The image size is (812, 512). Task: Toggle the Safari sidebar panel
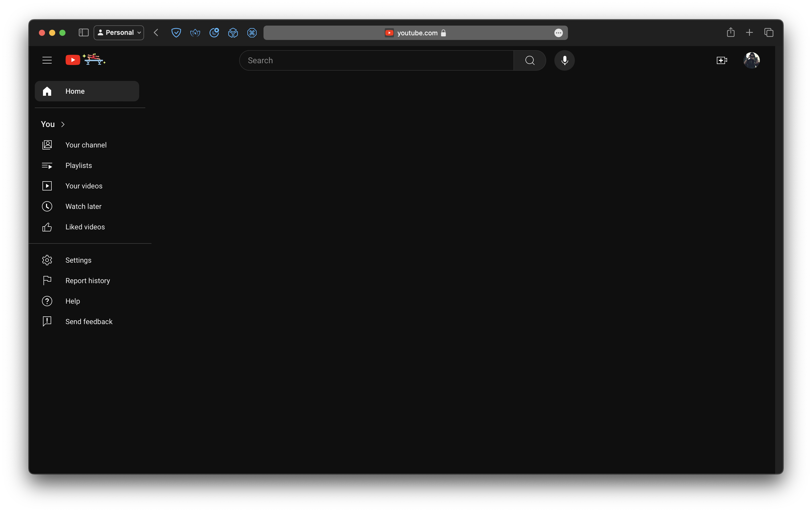(83, 33)
